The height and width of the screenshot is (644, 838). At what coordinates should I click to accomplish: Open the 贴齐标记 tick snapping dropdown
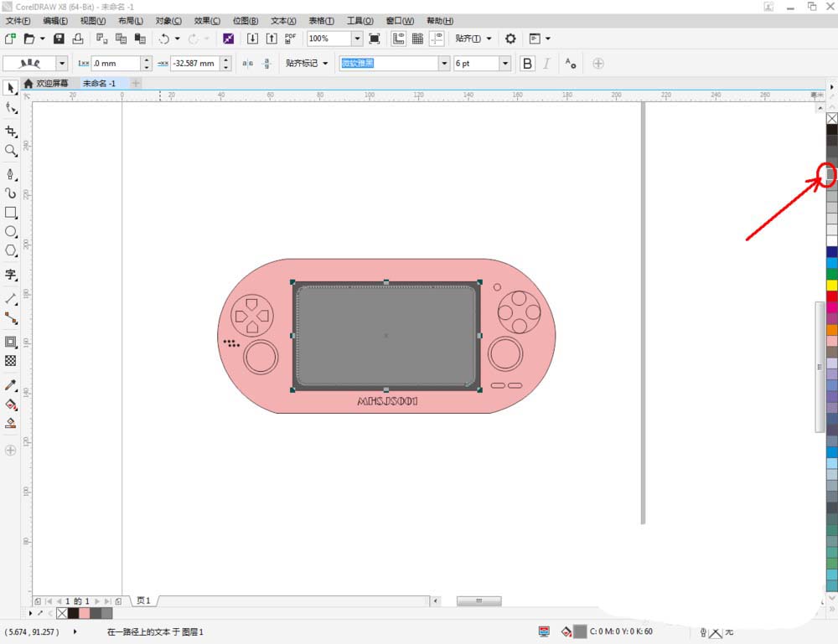point(306,63)
